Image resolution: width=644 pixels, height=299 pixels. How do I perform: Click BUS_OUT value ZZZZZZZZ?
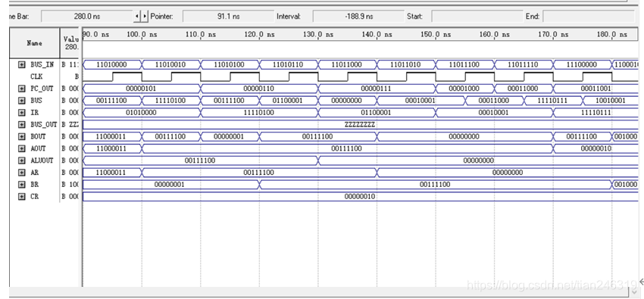click(x=359, y=124)
